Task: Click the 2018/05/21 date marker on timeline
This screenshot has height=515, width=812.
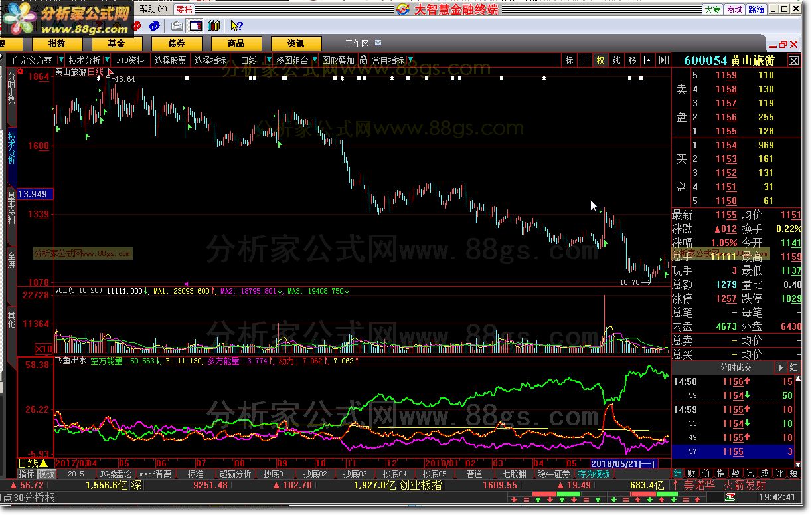Action: point(623,463)
